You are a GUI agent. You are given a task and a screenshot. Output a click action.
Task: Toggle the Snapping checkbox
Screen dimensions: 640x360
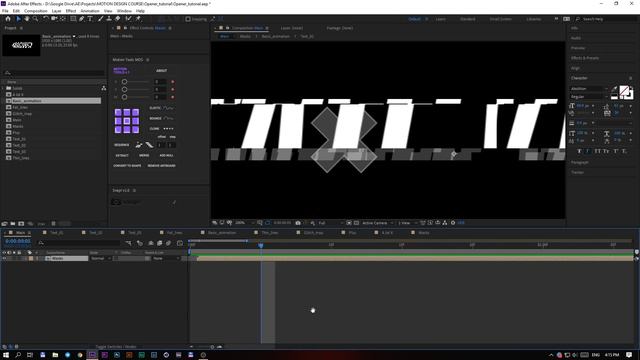click(188, 19)
